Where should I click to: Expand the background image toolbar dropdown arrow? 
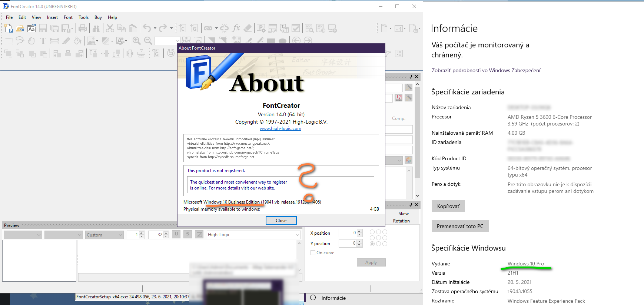(x=97, y=41)
